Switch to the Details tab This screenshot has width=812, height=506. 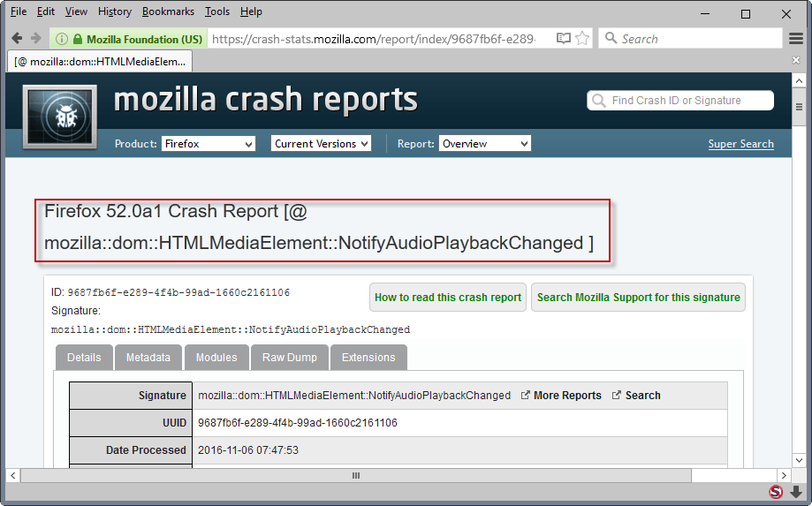(x=84, y=358)
